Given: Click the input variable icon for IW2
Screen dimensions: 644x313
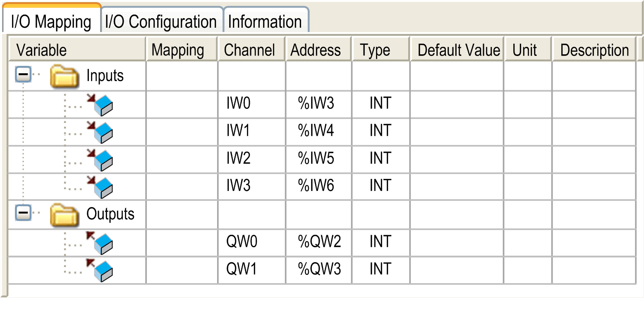Looking at the screenshot, I should [x=101, y=160].
